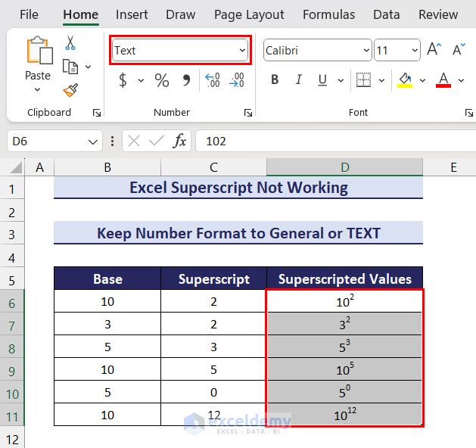This screenshot has width=476, height=448.
Task: Confirm entry with checkmark icon
Action: [x=157, y=142]
